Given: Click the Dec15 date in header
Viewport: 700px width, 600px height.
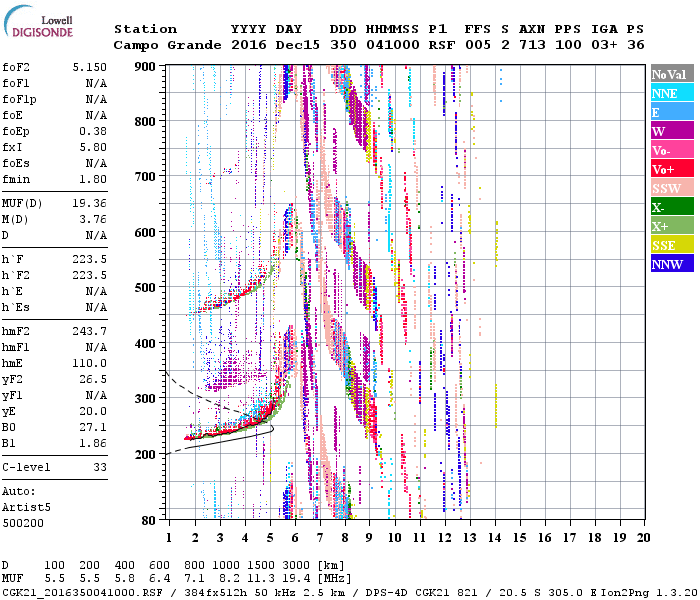Looking at the screenshot, I should coord(298,45).
